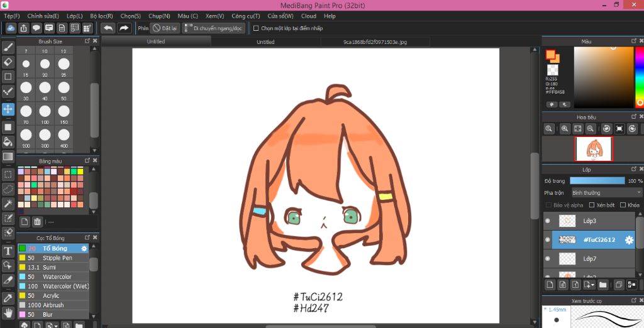The height and width of the screenshot is (328, 644).
Task: Pick the Lasso selection tool
Action: click(8, 189)
